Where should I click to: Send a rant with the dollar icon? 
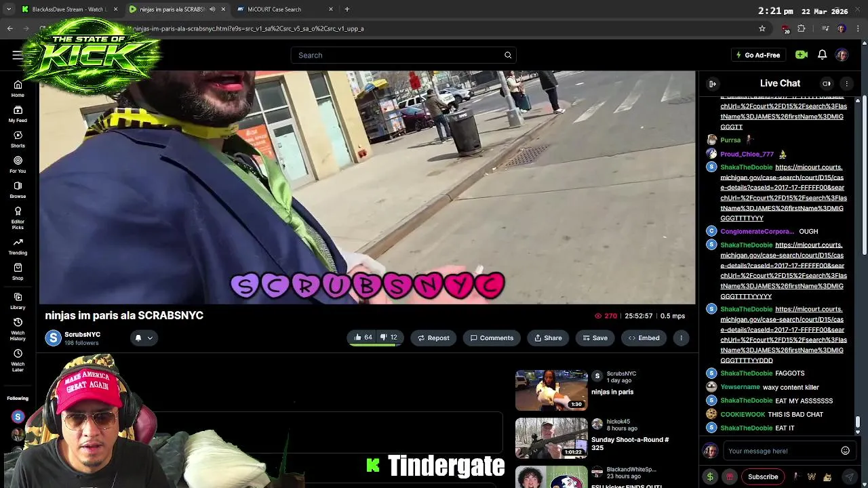[x=710, y=476]
